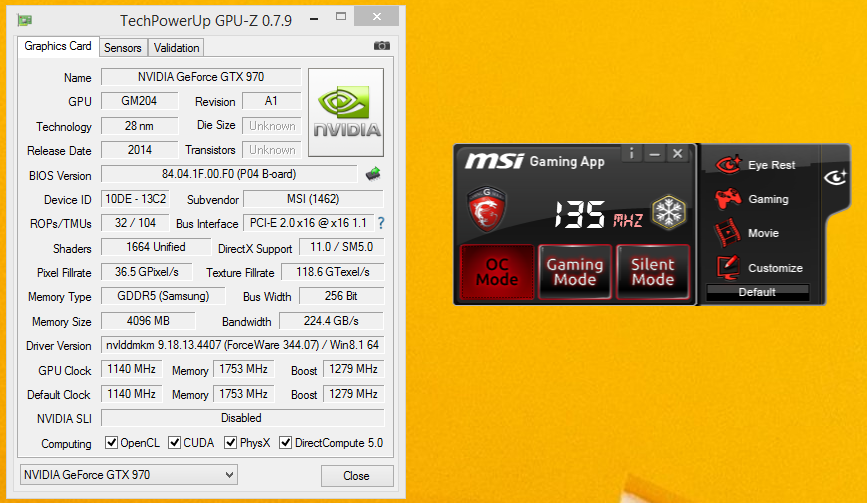The height and width of the screenshot is (503, 867).
Task: Minimize the GPU-Z window
Action: click(314, 19)
